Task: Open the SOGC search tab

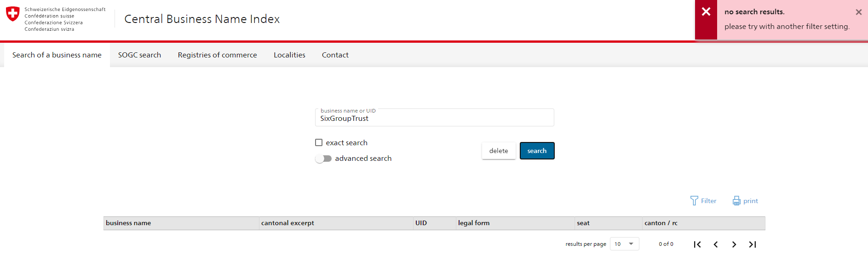Action: 139,55
